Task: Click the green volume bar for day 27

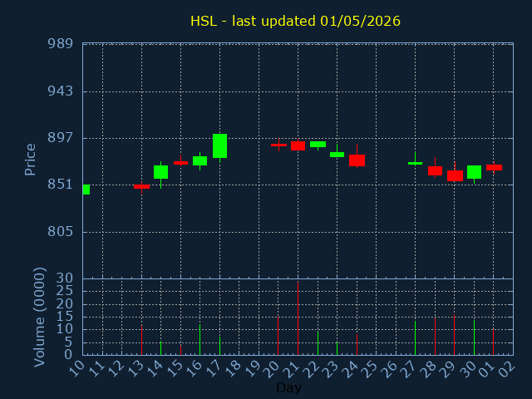Action: click(415, 338)
